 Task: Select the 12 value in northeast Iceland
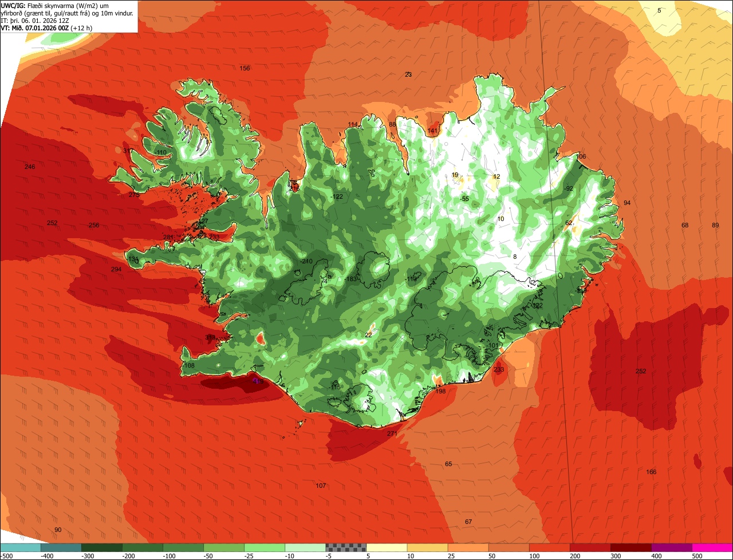point(496,176)
